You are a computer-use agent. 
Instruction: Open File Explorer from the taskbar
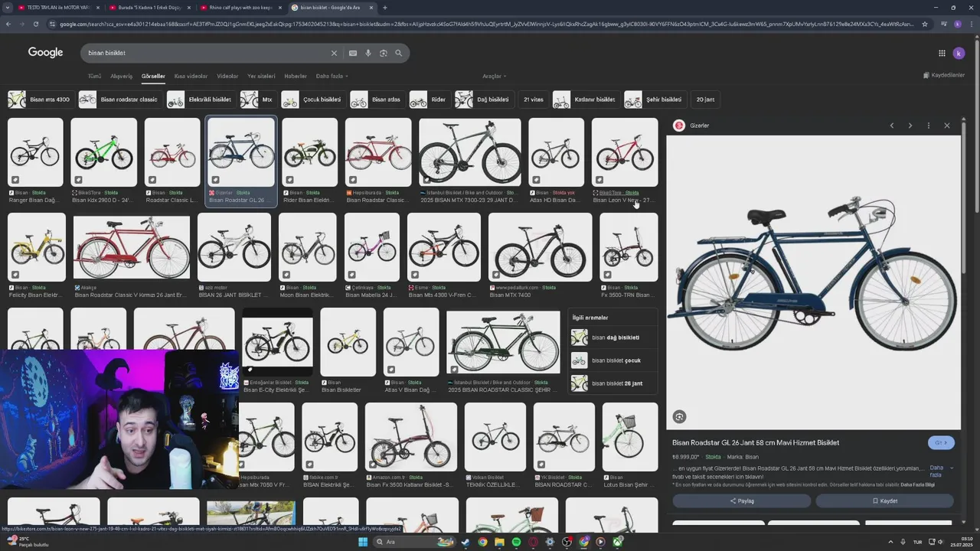click(499, 542)
